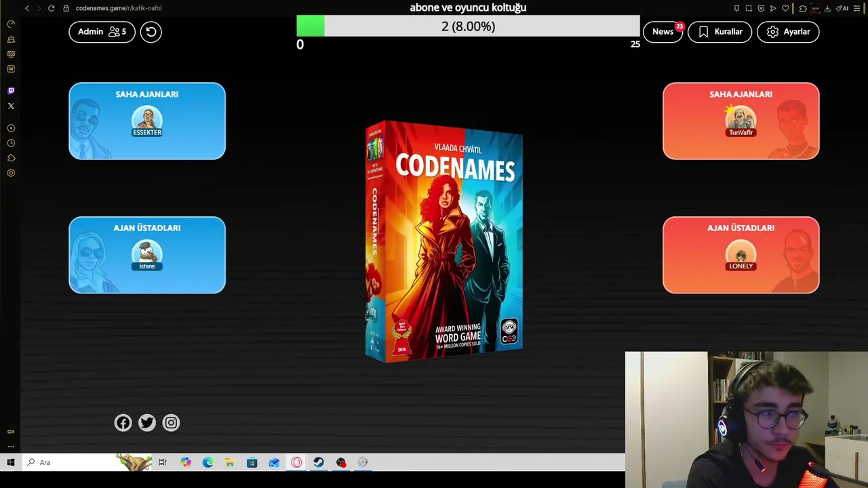Click the Codenames box cover image
The image size is (868, 488).
444,241
